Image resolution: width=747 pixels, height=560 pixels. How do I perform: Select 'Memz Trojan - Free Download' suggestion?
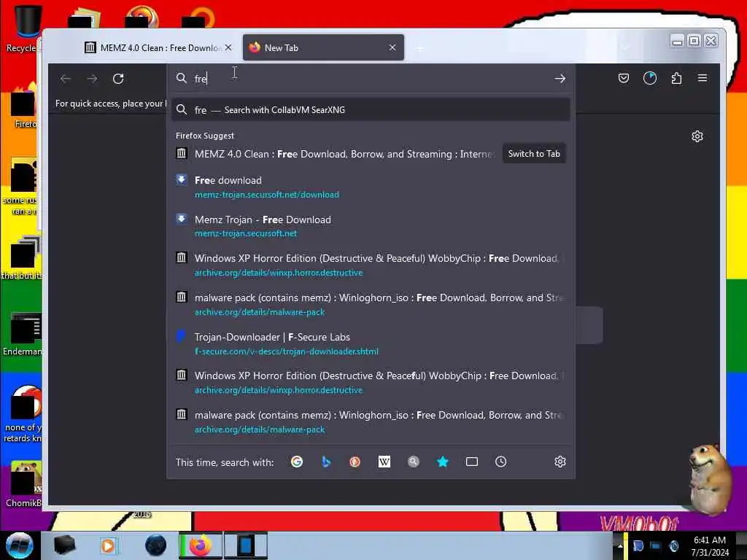371,226
